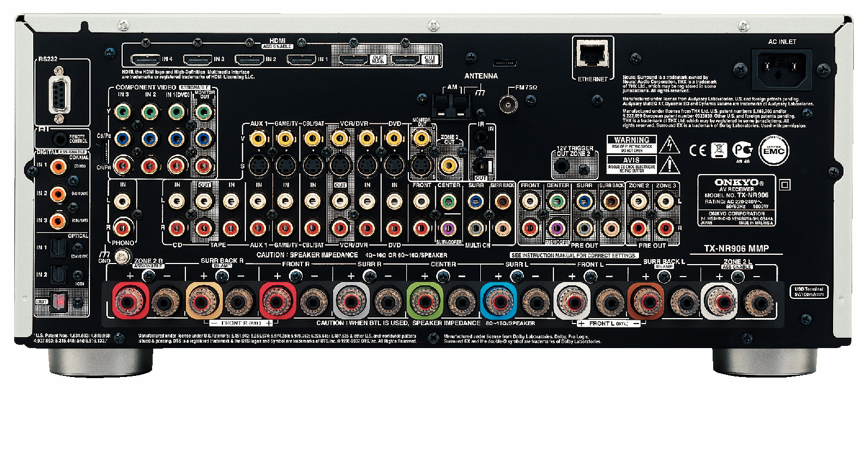Click the CE certification mark
The image size is (868, 473).
[698, 151]
